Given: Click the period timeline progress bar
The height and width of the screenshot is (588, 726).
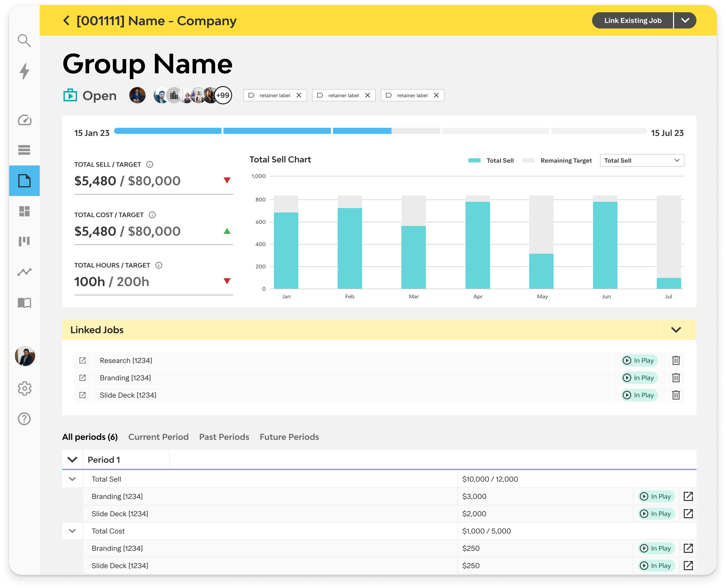Looking at the screenshot, I should (380, 131).
